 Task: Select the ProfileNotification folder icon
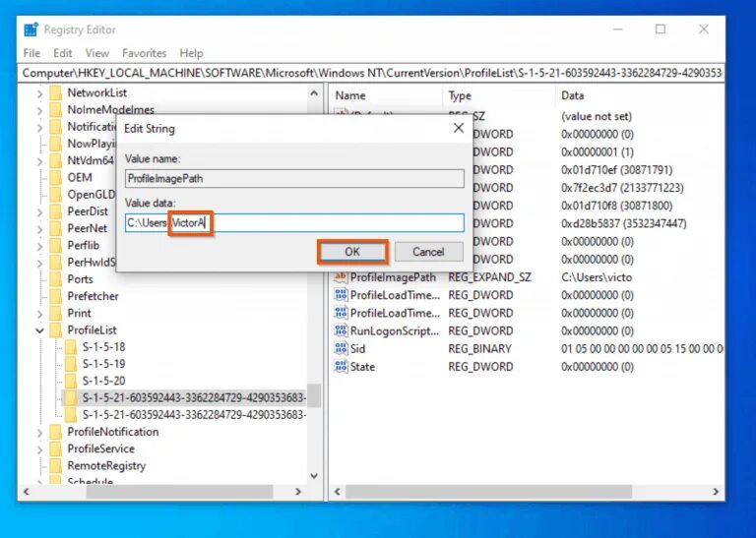pyautogui.click(x=56, y=432)
